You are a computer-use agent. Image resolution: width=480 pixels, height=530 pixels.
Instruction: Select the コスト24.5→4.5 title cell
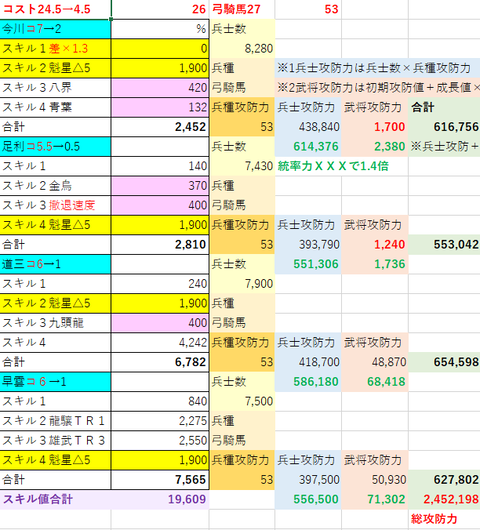(x=55, y=9)
